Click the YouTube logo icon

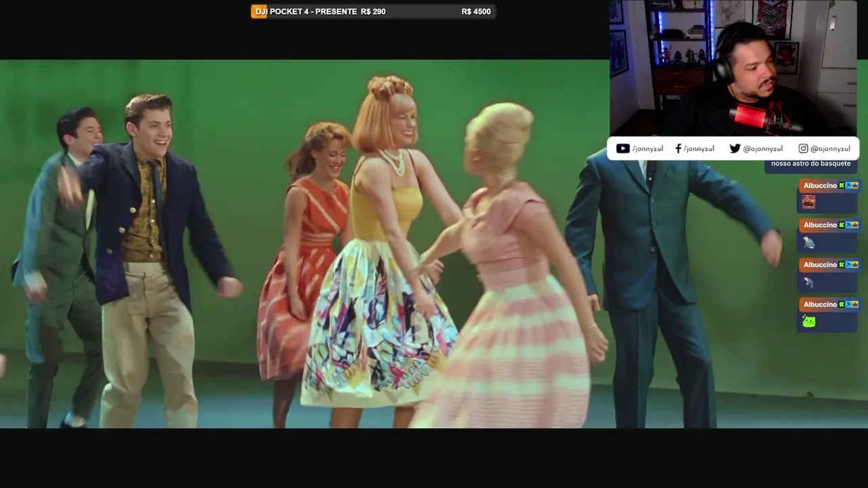pos(623,148)
